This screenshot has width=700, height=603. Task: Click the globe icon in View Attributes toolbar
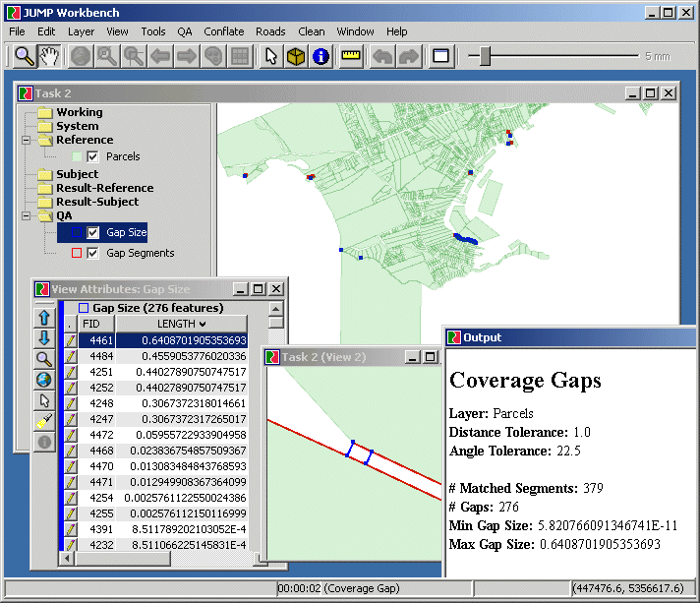pos(44,380)
